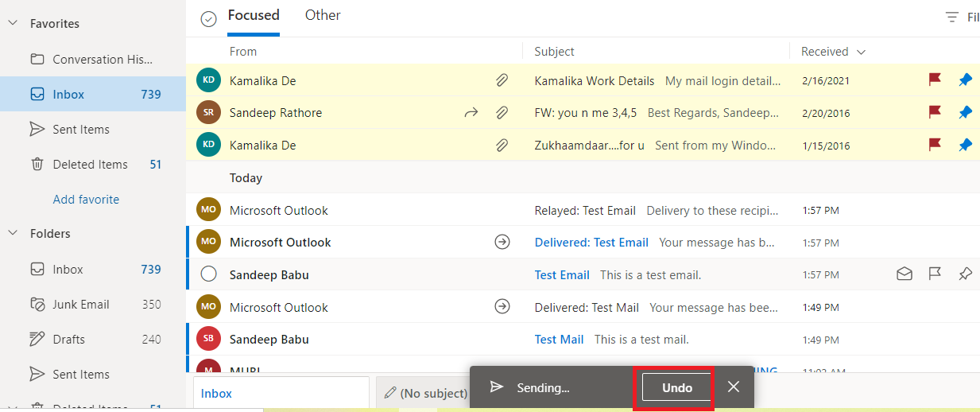Switch to the Focused tab

[x=254, y=15]
